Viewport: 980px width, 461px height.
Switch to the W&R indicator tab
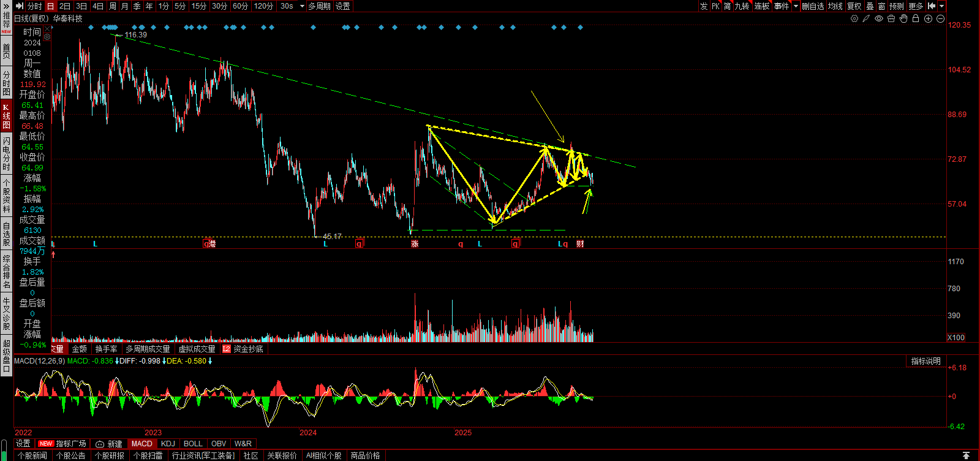(x=243, y=444)
